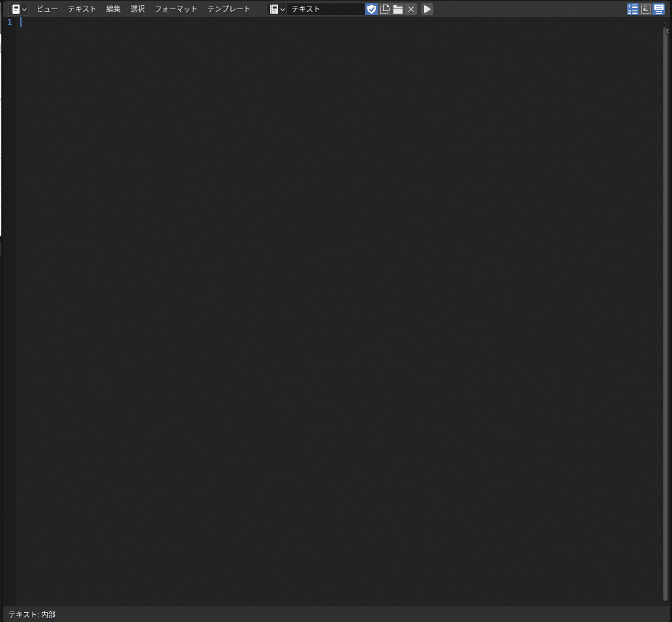Click the テキスト: 内部 status text
672x622 pixels.
pos(32,614)
